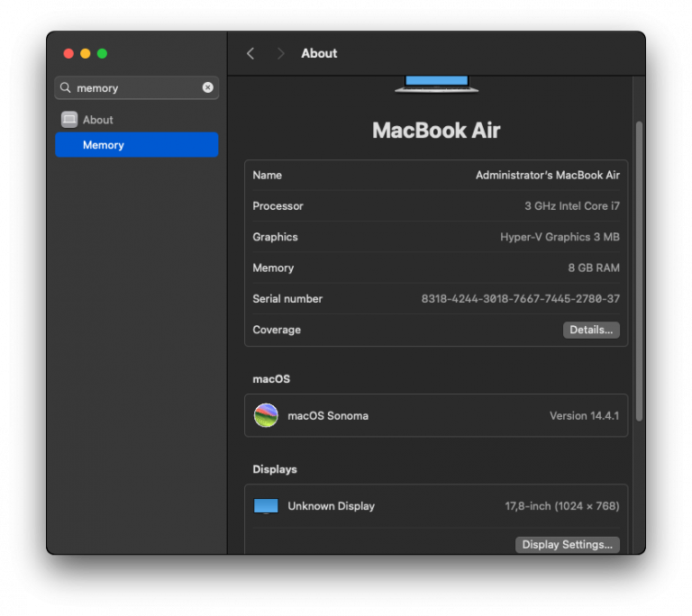Click the MacBook image above the title
The image size is (692, 616).
pos(436,84)
